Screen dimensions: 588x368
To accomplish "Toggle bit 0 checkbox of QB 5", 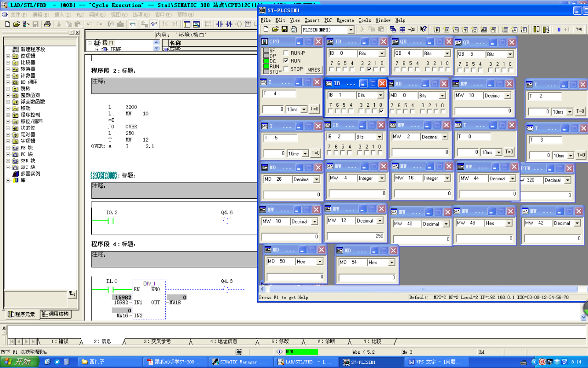I will 511,70.
